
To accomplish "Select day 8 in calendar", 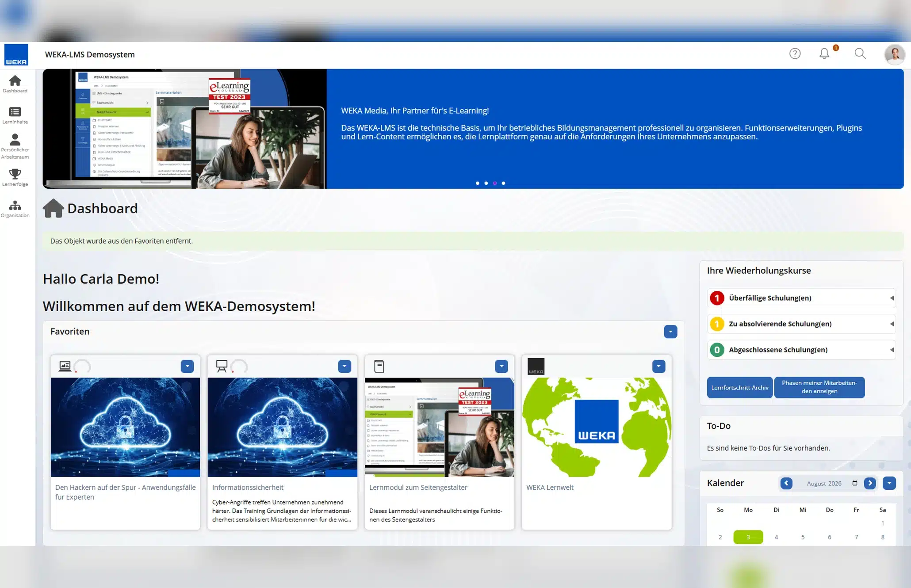I will coord(882,537).
